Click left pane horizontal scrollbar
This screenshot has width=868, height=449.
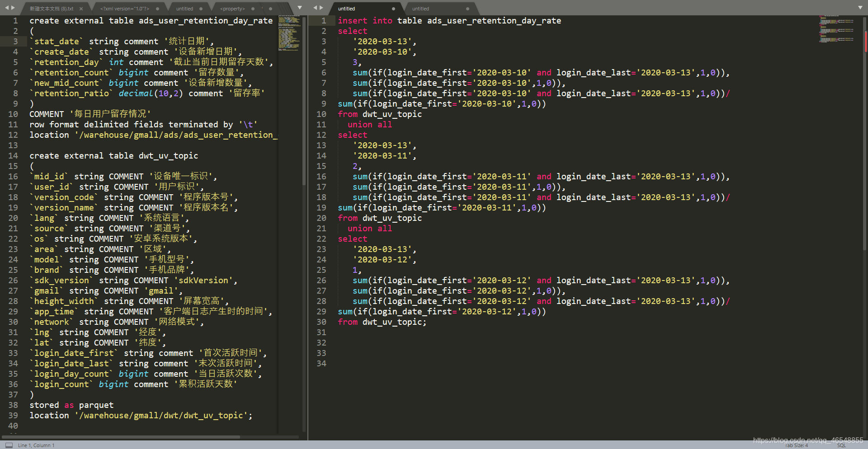[x=121, y=437]
